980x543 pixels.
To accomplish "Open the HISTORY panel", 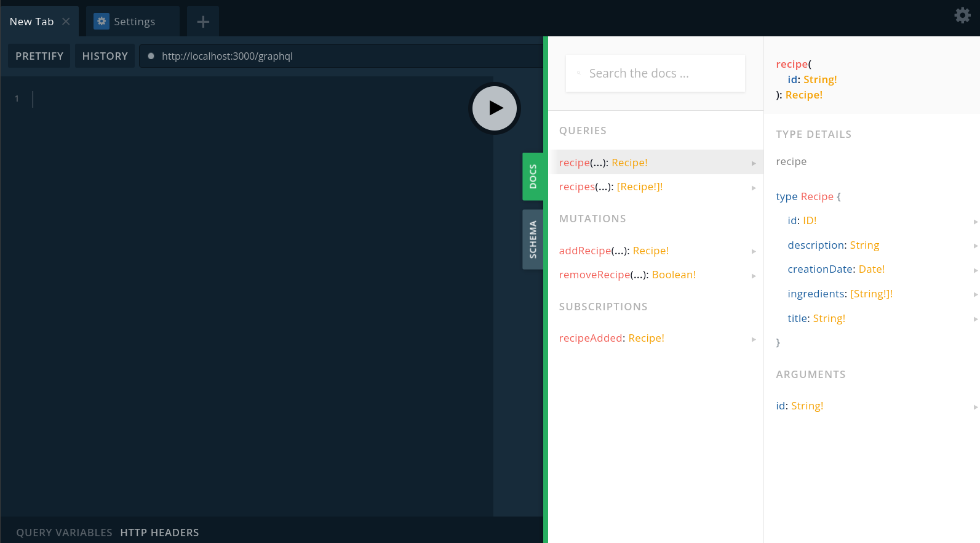I will 105,56.
